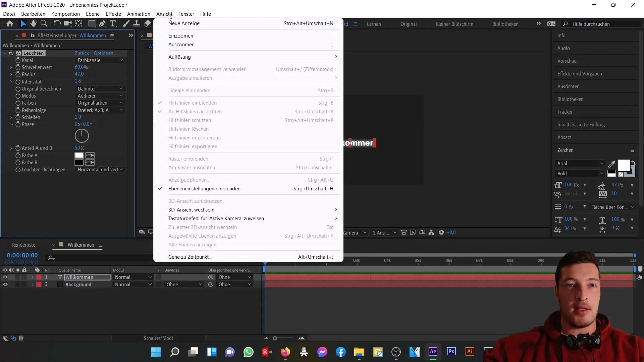Toggle the Schwellenwert stopwatch keyframing
The width and height of the screenshot is (644, 362).
(x=18, y=67)
